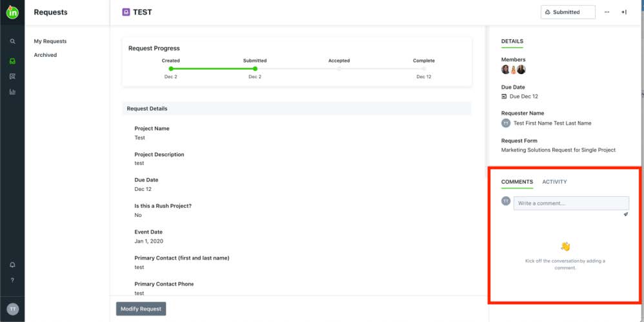644x322 pixels.
Task: Click into the Write a comment field
Action: tap(570, 203)
